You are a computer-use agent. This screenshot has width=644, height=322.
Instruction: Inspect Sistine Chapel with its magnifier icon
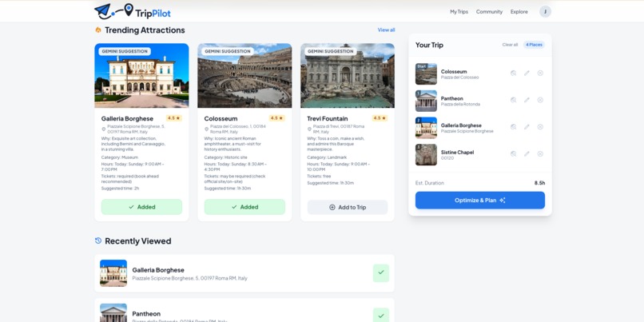click(514, 153)
